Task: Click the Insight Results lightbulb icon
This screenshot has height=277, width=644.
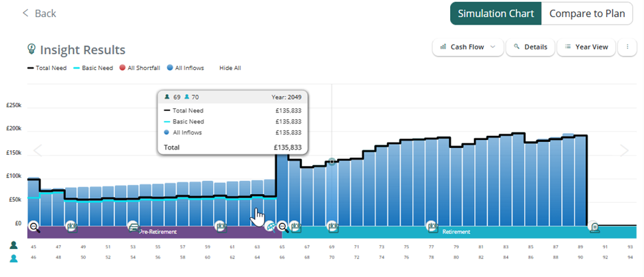Action: (31, 49)
